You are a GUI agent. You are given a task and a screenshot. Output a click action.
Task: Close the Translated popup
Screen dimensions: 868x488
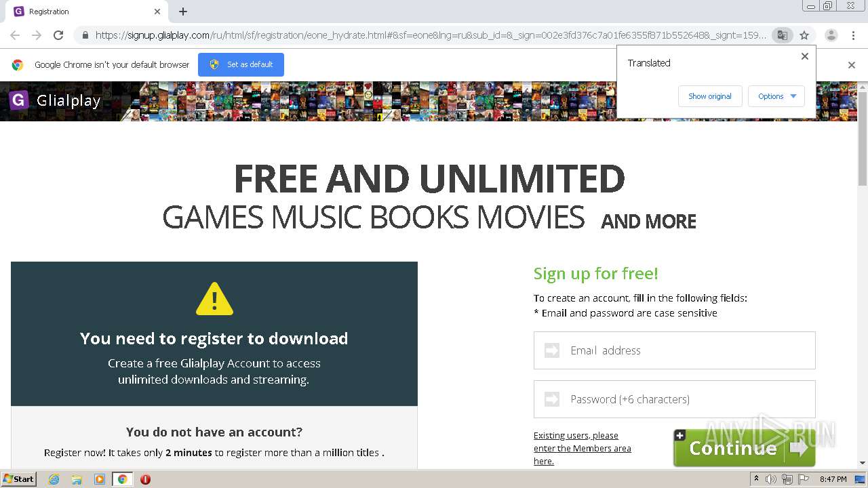point(805,56)
